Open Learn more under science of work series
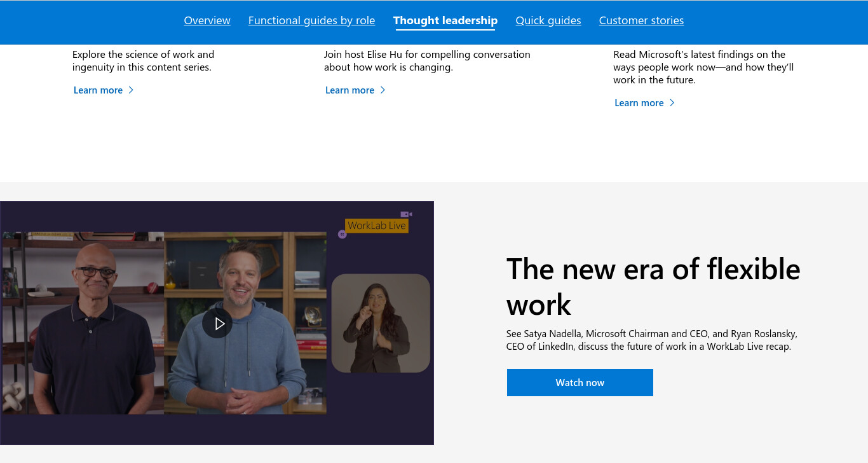 point(98,90)
